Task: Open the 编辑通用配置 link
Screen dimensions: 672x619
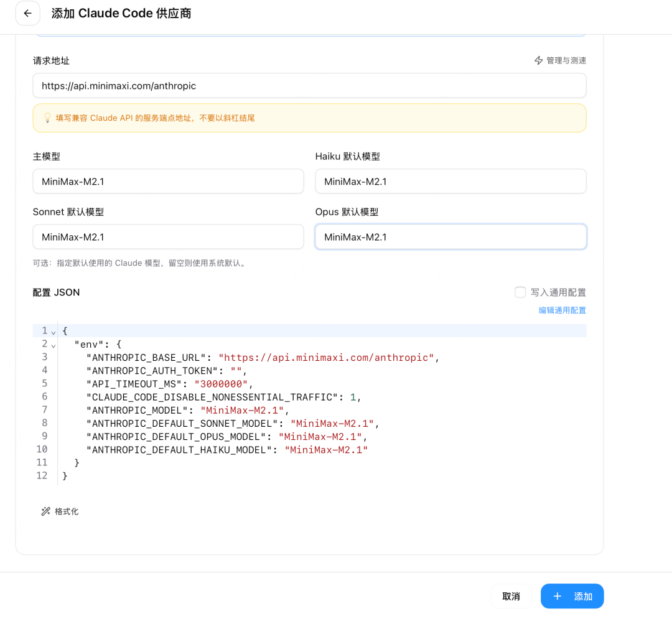Action: (562, 310)
